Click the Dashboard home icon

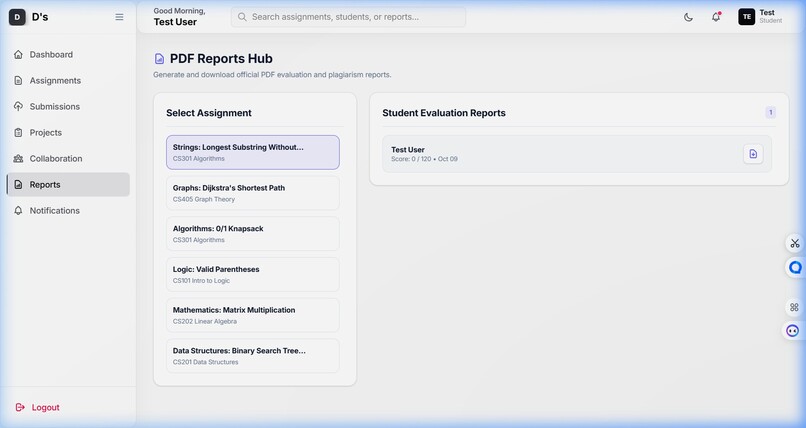pyautogui.click(x=19, y=54)
